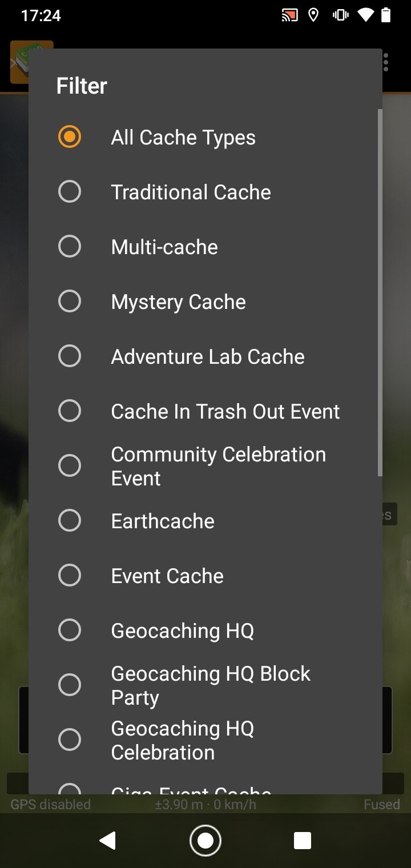Select Adventure Lab Cache option
Image resolution: width=411 pixels, height=868 pixels.
(x=70, y=356)
